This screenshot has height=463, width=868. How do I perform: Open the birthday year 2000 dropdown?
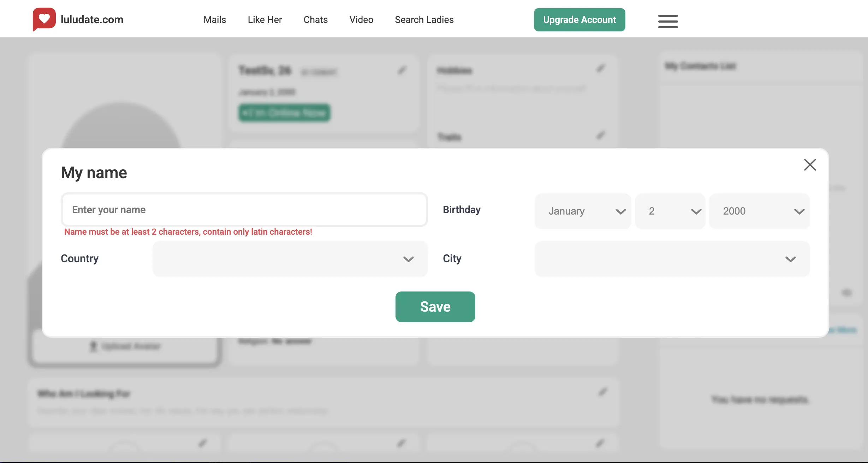pyautogui.click(x=759, y=211)
